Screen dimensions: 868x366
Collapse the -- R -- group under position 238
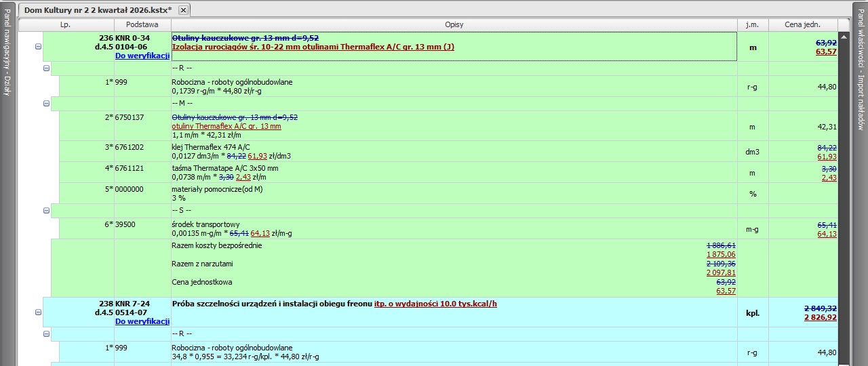pos(47,333)
